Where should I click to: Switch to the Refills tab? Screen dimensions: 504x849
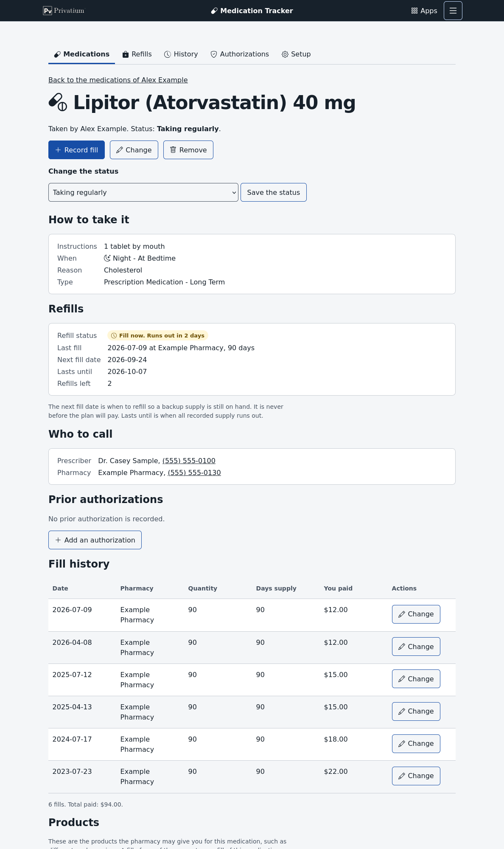(x=137, y=54)
